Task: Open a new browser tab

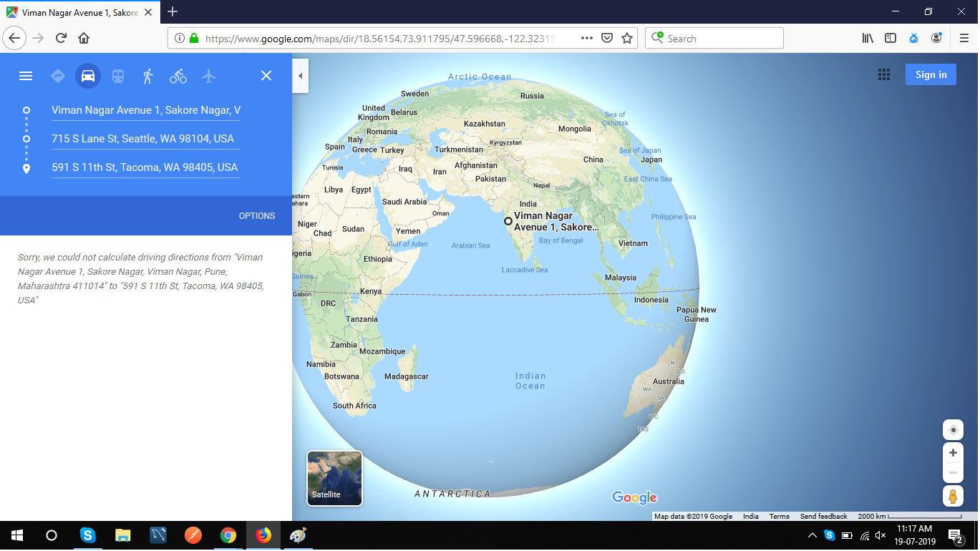Action: (173, 12)
